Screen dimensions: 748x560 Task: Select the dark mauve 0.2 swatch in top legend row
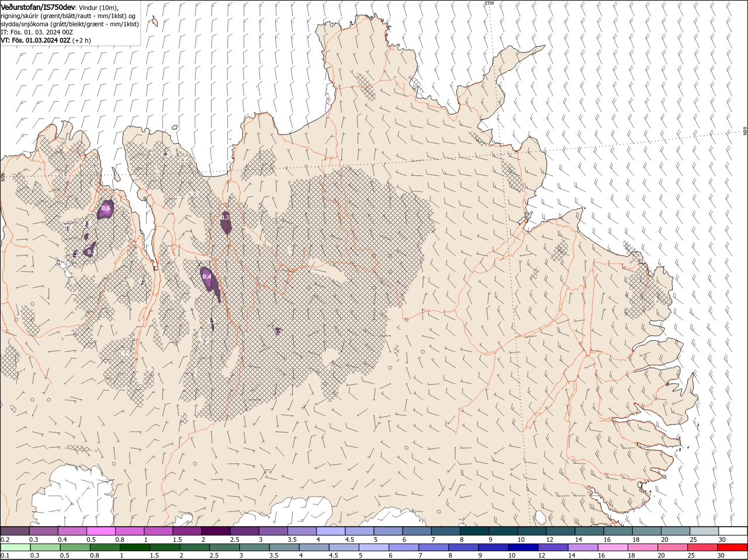pos(15,531)
